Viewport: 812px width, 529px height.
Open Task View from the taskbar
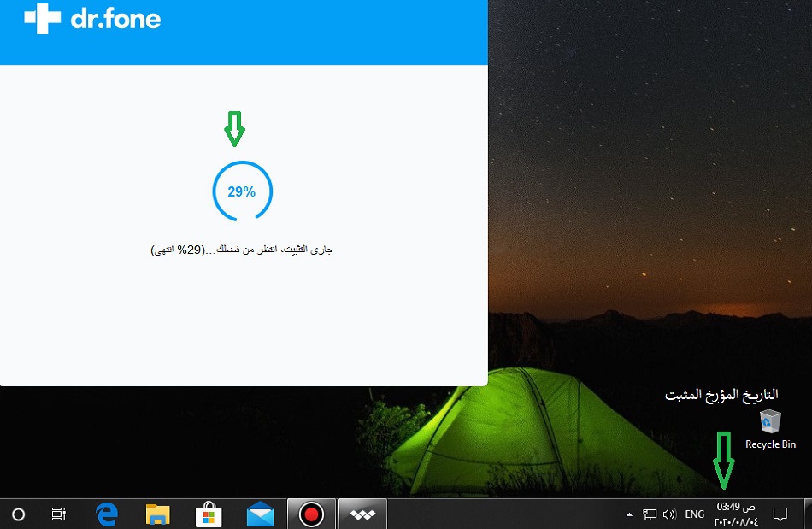pyautogui.click(x=59, y=514)
